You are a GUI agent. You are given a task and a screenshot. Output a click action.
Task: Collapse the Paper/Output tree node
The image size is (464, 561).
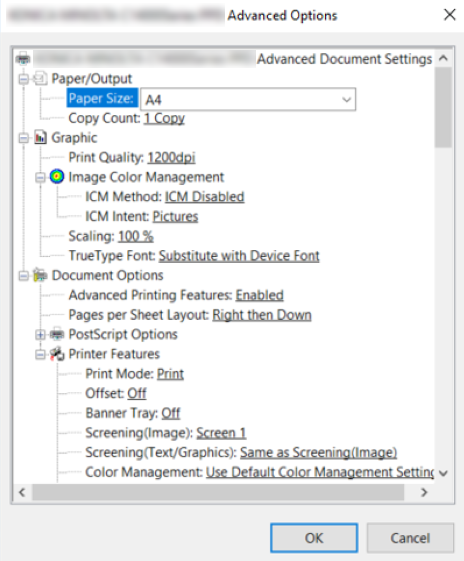24,79
